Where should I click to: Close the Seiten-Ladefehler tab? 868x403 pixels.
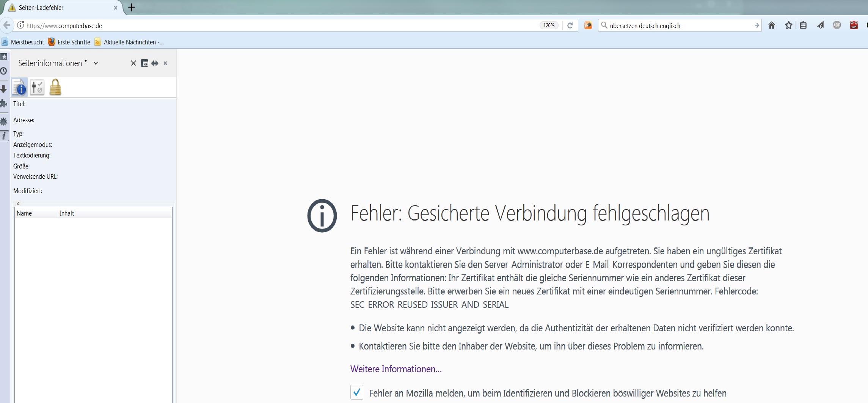pyautogui.click(x=116, y=8)
